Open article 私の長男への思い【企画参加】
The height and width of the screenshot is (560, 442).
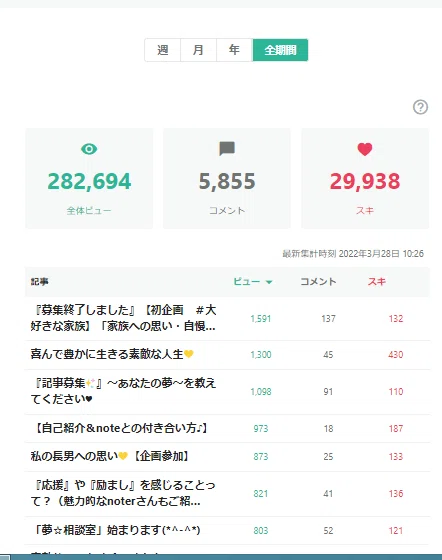point(110,456)
